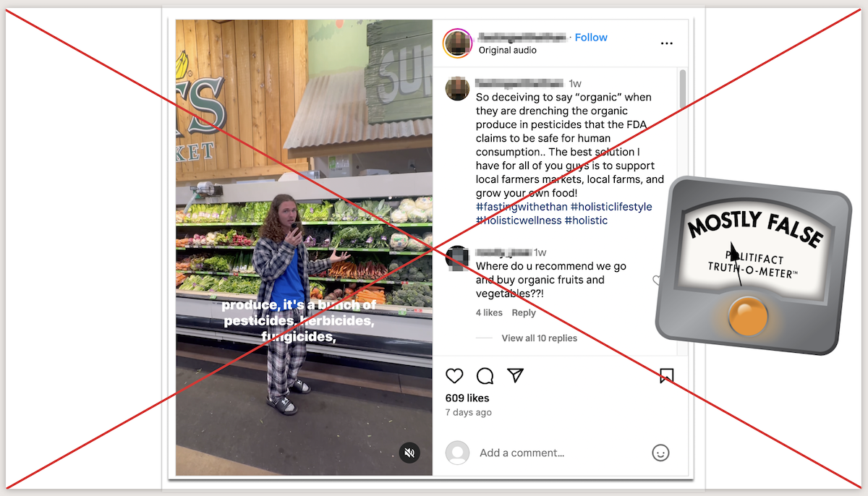Expand View all 10 replies
Viewport: 868px width, 496px height.
coord(539,338)
